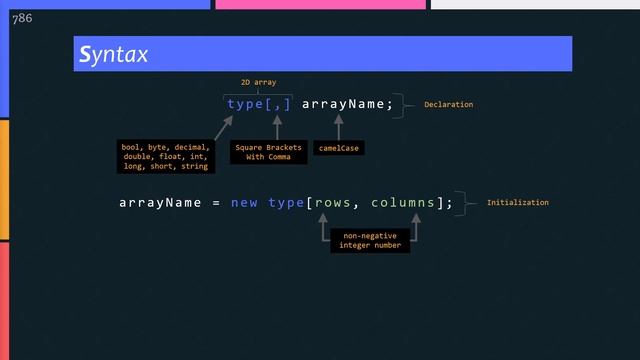Click the '2D array' label
The height and width of the screenshot is (360, 640).
click(x=258, y=82)
